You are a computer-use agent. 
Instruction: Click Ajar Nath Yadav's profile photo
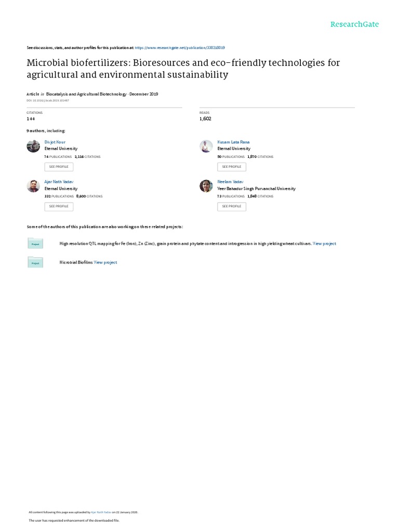point(33,186)
